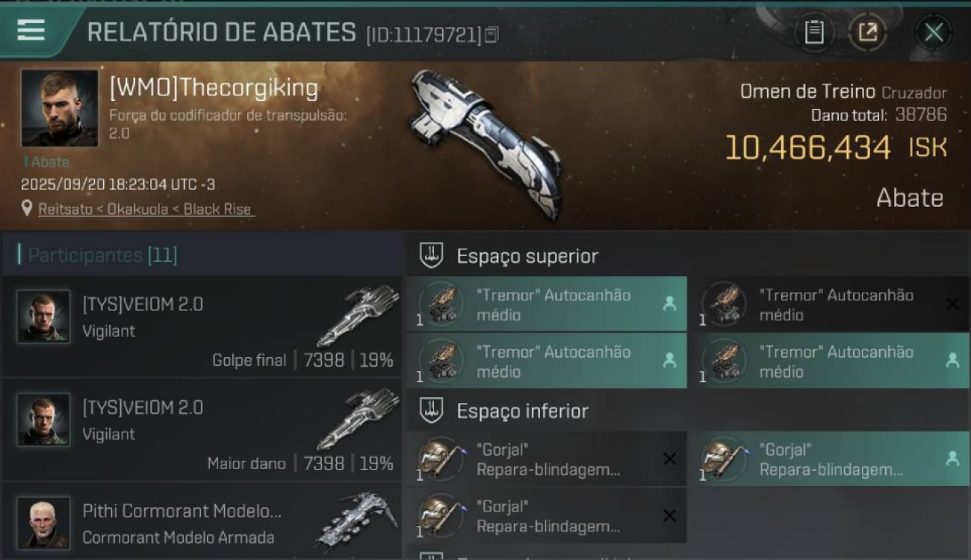View the Thecorgiking pilot portrait

point(59,108)
